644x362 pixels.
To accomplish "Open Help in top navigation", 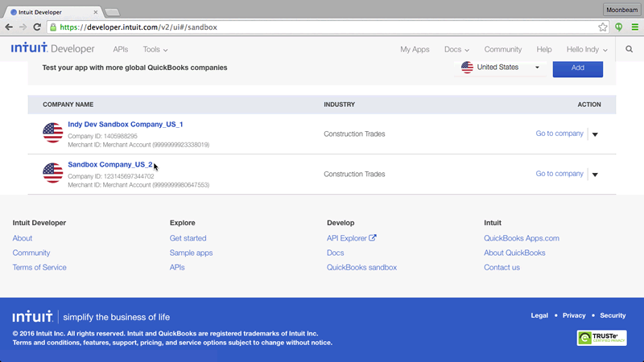I will 544,49.
